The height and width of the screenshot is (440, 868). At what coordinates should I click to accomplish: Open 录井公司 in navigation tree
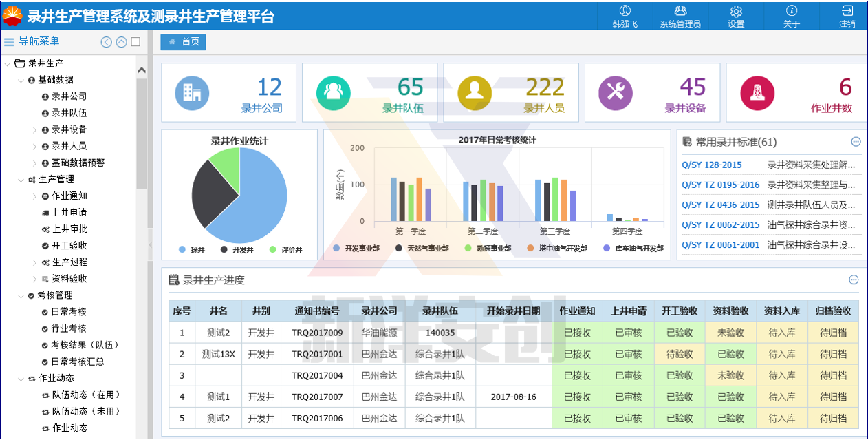point(69,96)
